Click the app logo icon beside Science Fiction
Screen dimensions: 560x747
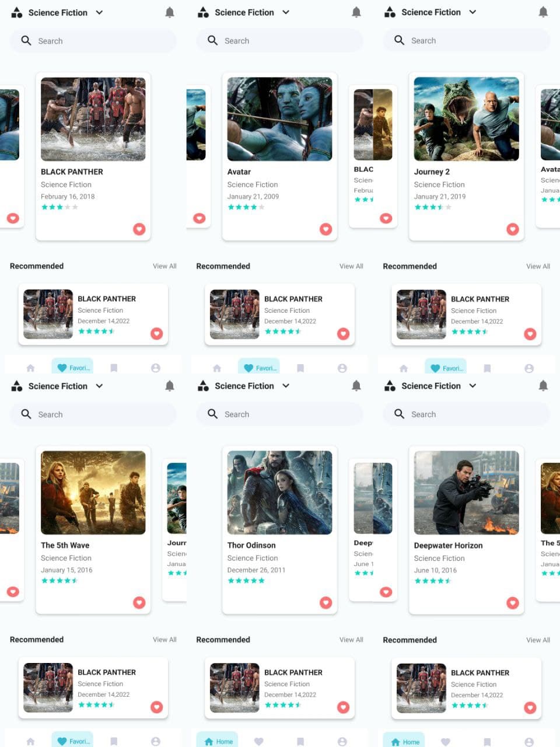click(16, 12)
